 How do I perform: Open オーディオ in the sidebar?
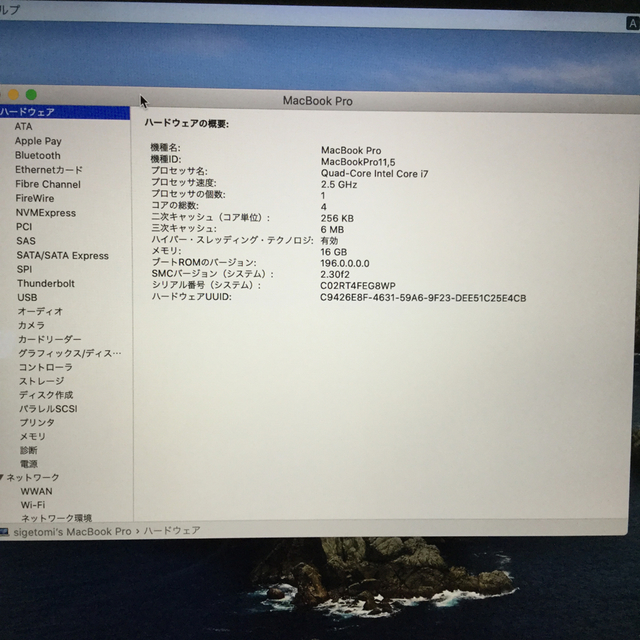pyautogui.click(x=40, y=311)
